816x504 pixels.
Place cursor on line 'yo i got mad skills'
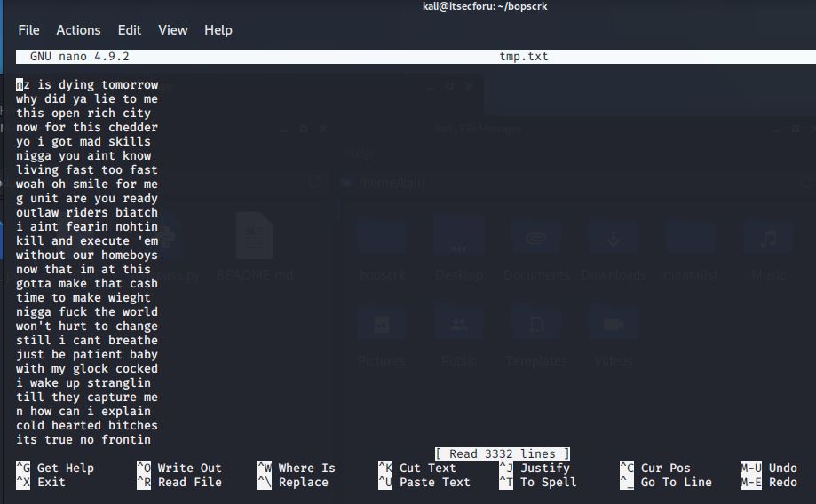coord(83,141)
